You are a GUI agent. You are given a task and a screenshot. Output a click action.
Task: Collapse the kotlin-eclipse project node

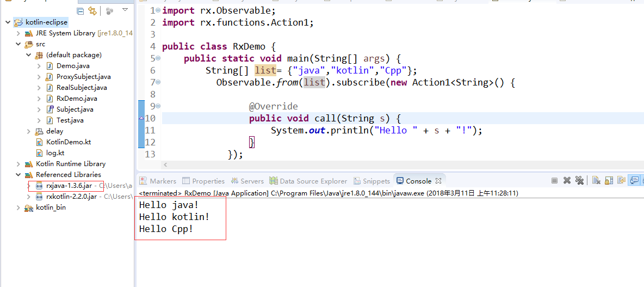8,22
